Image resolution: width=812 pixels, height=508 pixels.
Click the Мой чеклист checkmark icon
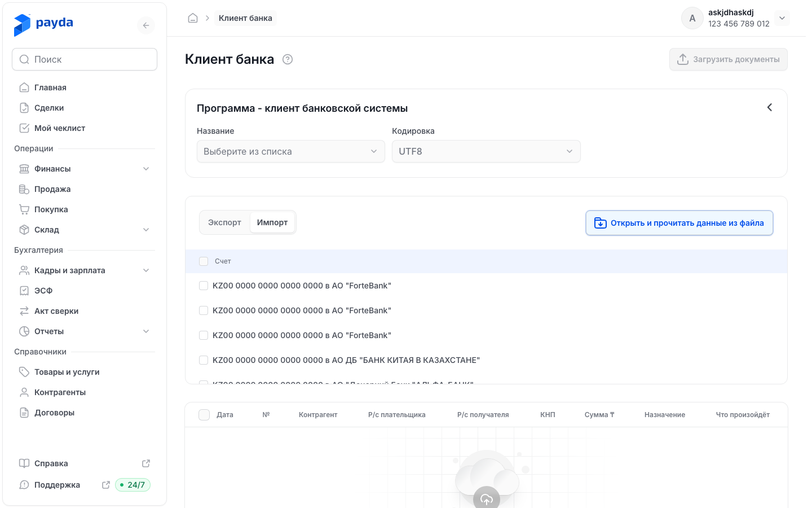click(x=24, y=128)
